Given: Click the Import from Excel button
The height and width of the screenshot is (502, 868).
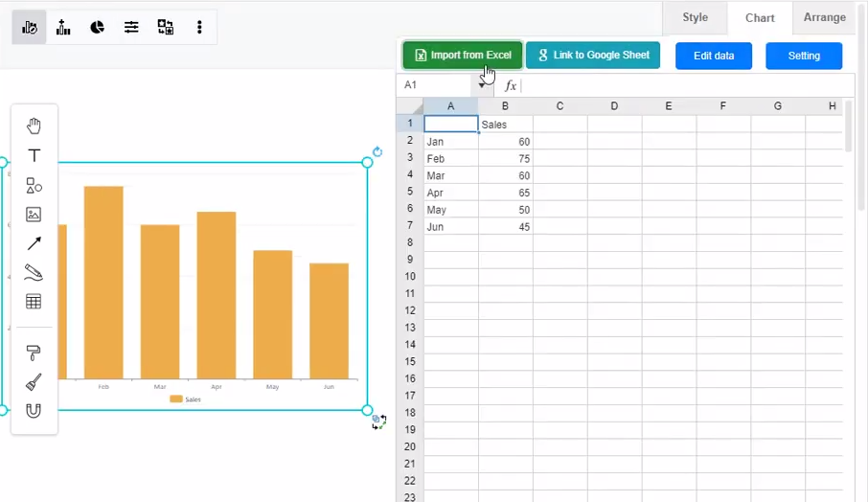Looking at the screenshot, I should 463,56.
